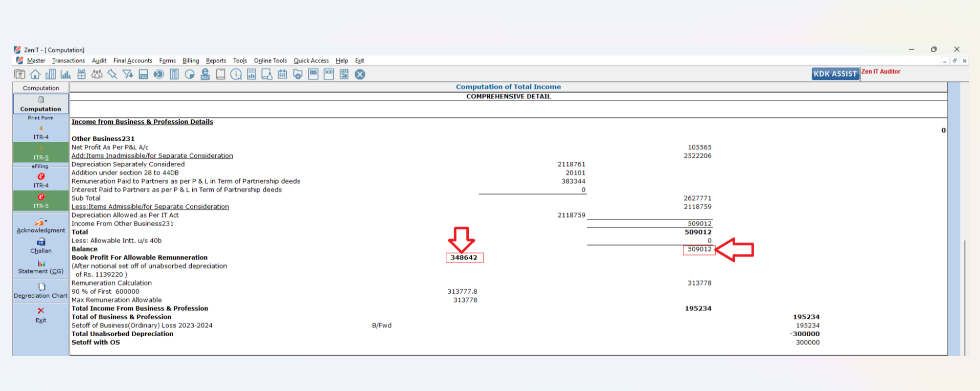Click the vertical scrollbar of the computation view

coord(965,297)
